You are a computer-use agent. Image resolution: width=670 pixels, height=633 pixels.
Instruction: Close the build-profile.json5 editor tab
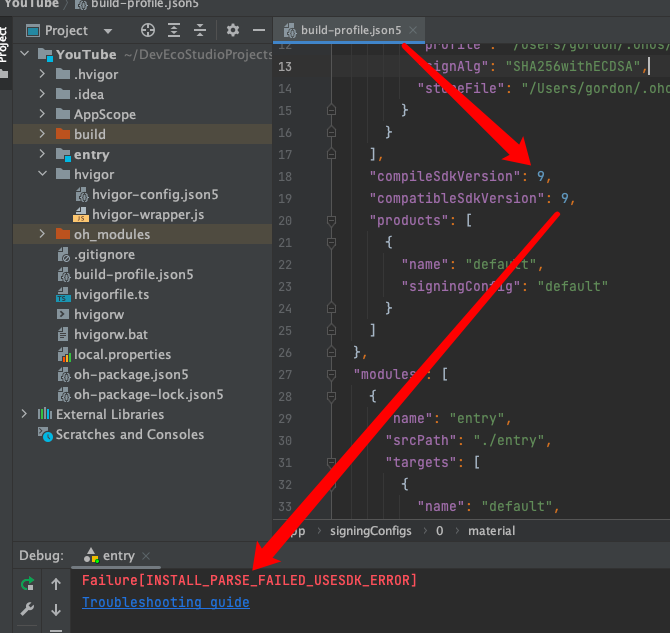tap(413, 30)
